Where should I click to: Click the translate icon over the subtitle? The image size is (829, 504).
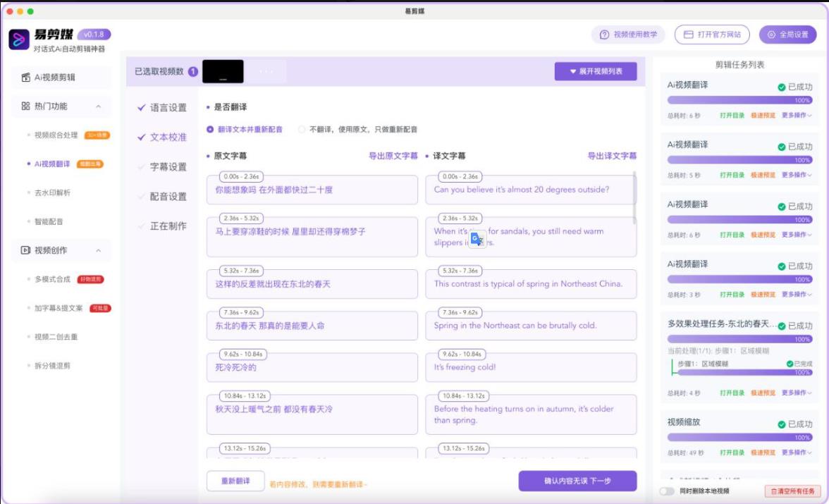pos(477,240)
